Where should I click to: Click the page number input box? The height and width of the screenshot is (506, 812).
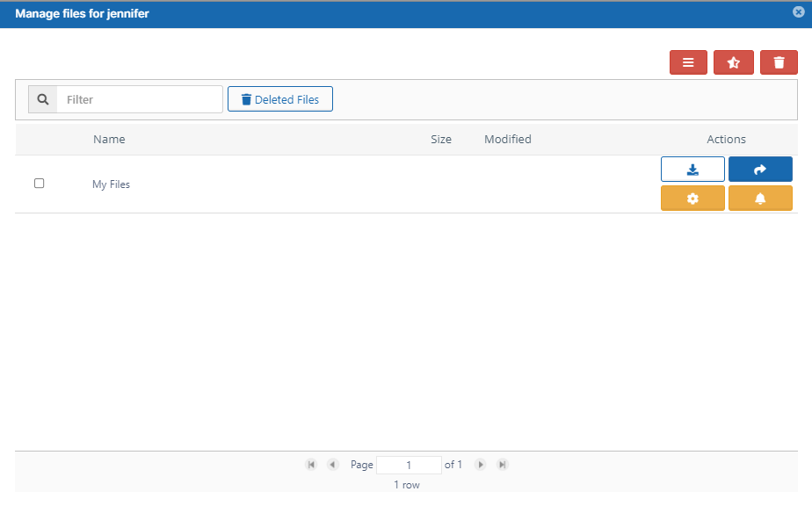pos(409,465)
